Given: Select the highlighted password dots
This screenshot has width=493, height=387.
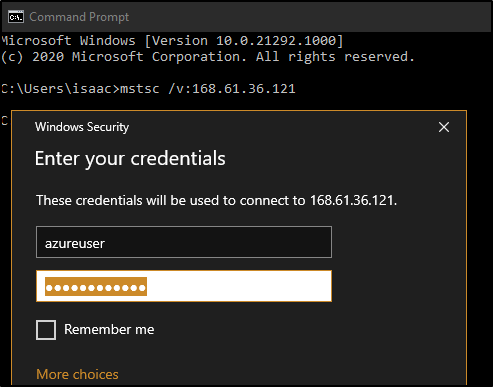Looking at the screenshot, I should pos(96,287).
